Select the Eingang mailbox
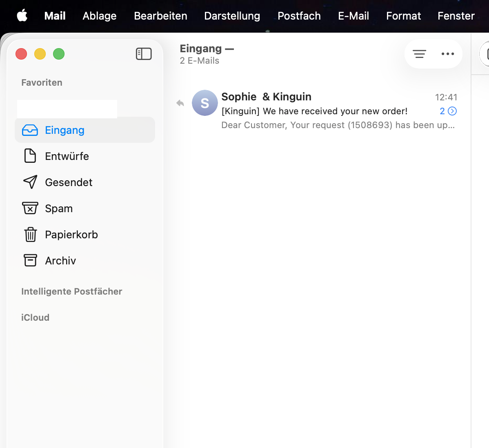Viewport: 489px width, 448px height. click(x=85, y=130)
